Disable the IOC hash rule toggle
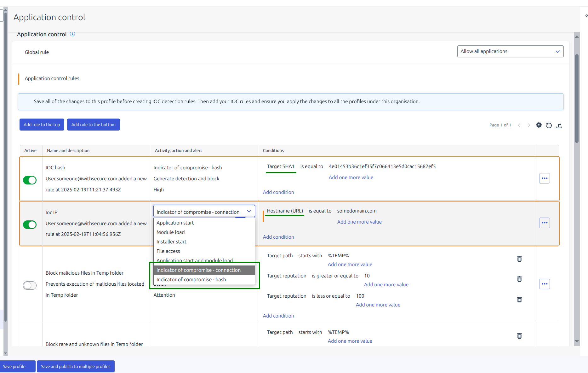 30,180
